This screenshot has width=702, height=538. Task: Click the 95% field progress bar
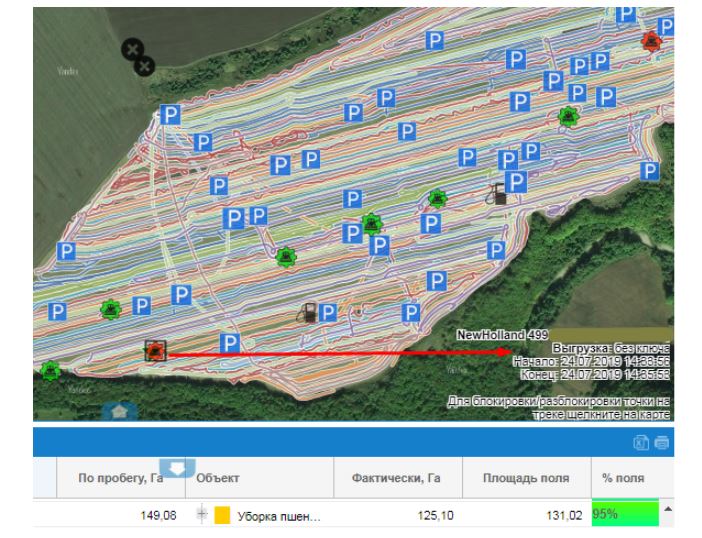point(625,513)
